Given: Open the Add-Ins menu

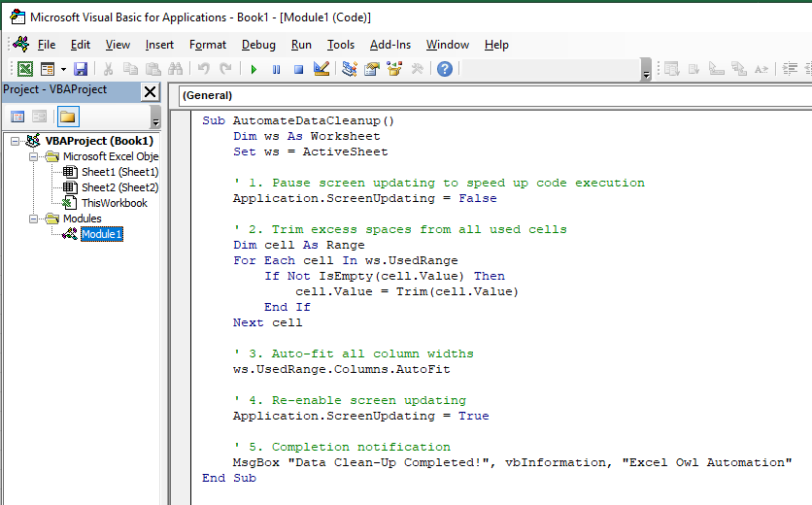Looking at the screenshot, I should click(x=389, y=45).
